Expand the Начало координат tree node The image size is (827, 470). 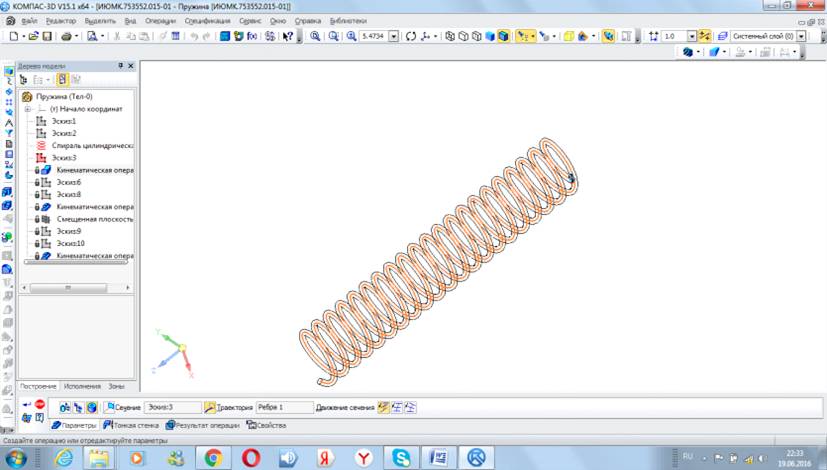click(28, 109)
